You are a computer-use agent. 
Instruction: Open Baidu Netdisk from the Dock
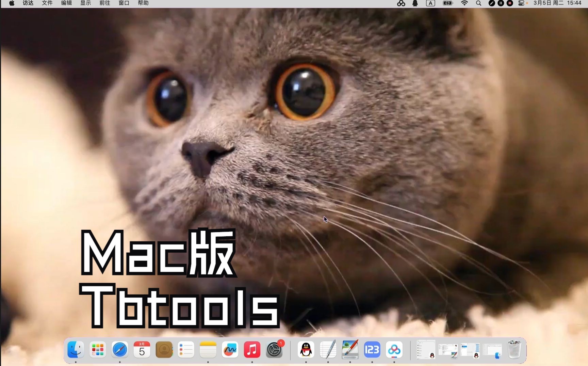click(x=394, y=350)
